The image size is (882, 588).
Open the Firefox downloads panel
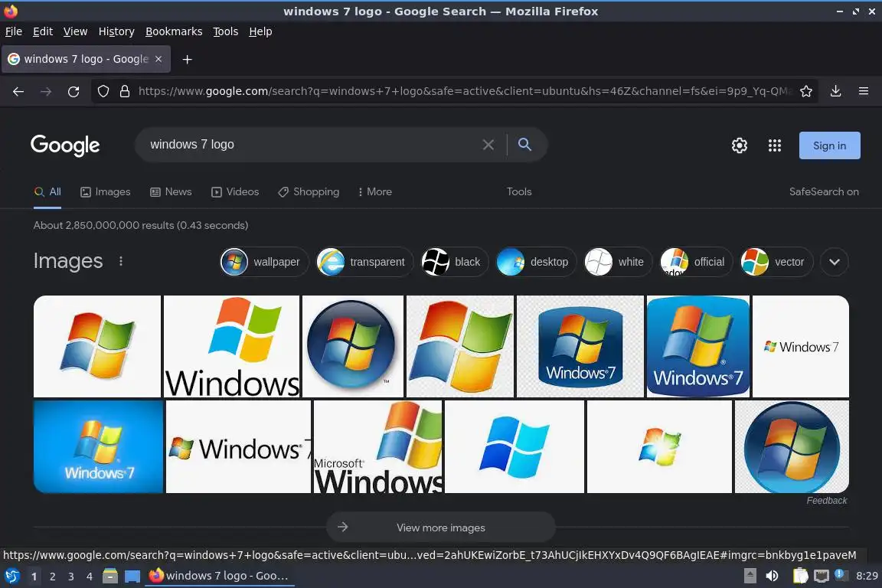coord(836,91)
